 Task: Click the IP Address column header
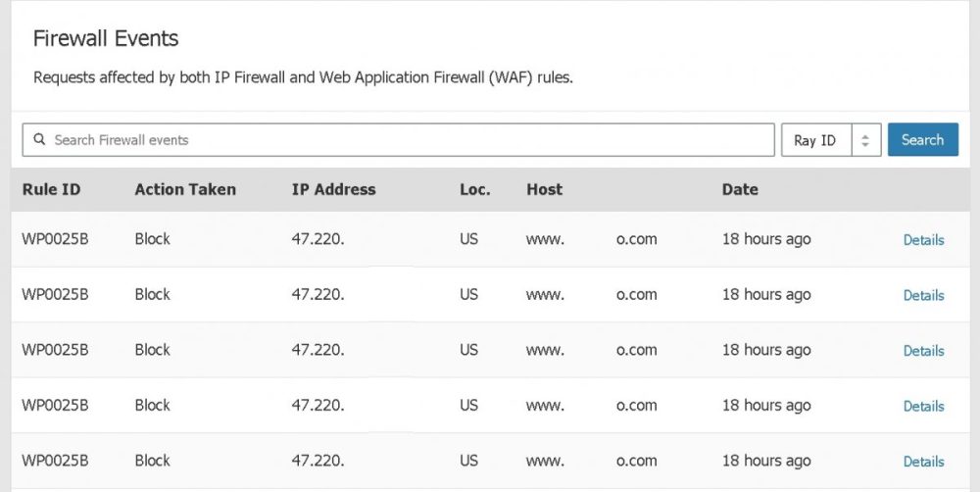333,189
